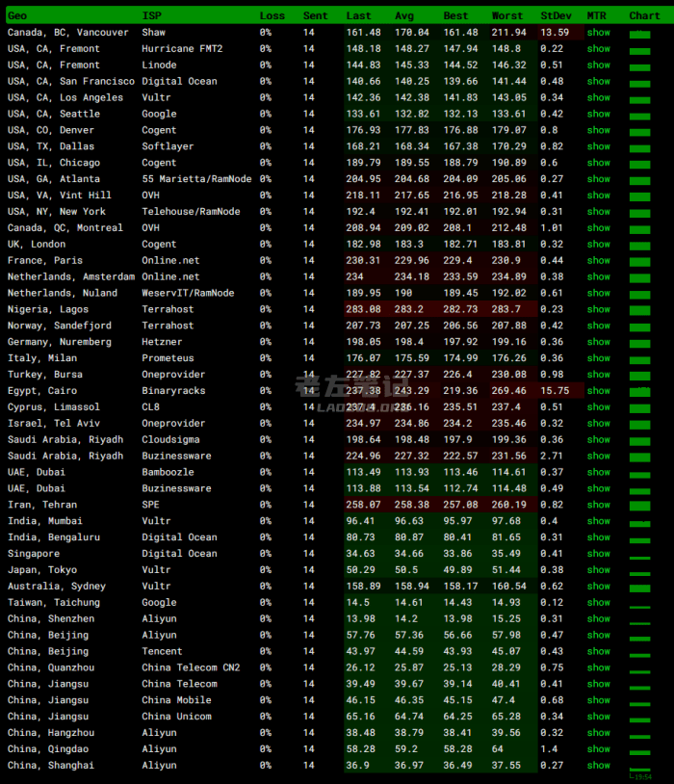
Task: Open show for Turkey Bursa Oneprovider
Action: coord(599,375)
